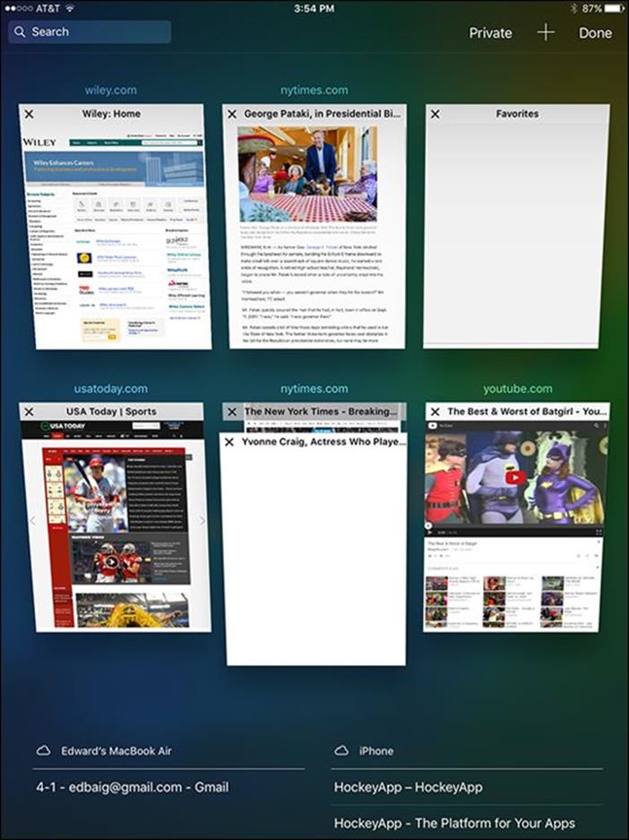The image size is (629, 840).
Task: Enable Private browsing mode
Action: coord(490,32)
